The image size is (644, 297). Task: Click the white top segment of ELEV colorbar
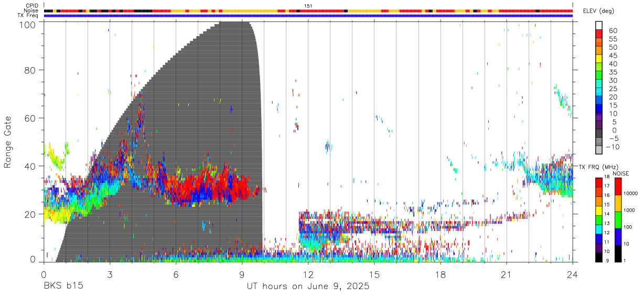(599, 25)
